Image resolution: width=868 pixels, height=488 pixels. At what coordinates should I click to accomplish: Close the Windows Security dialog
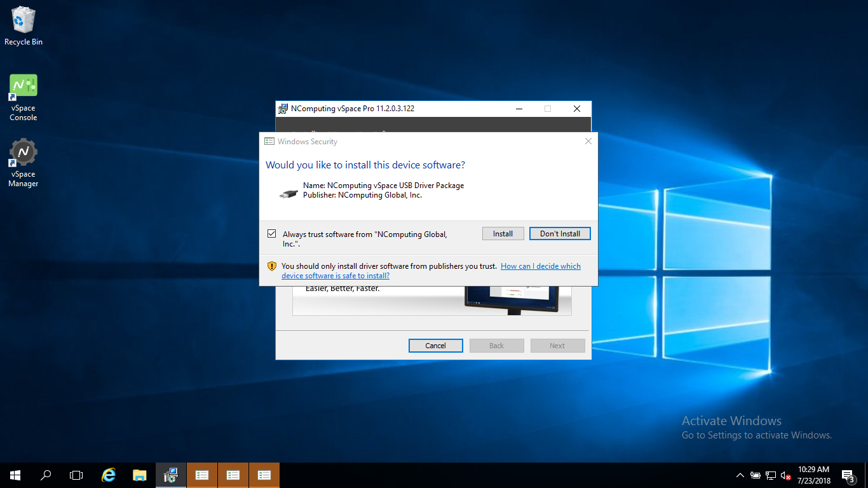pos(588,141)
